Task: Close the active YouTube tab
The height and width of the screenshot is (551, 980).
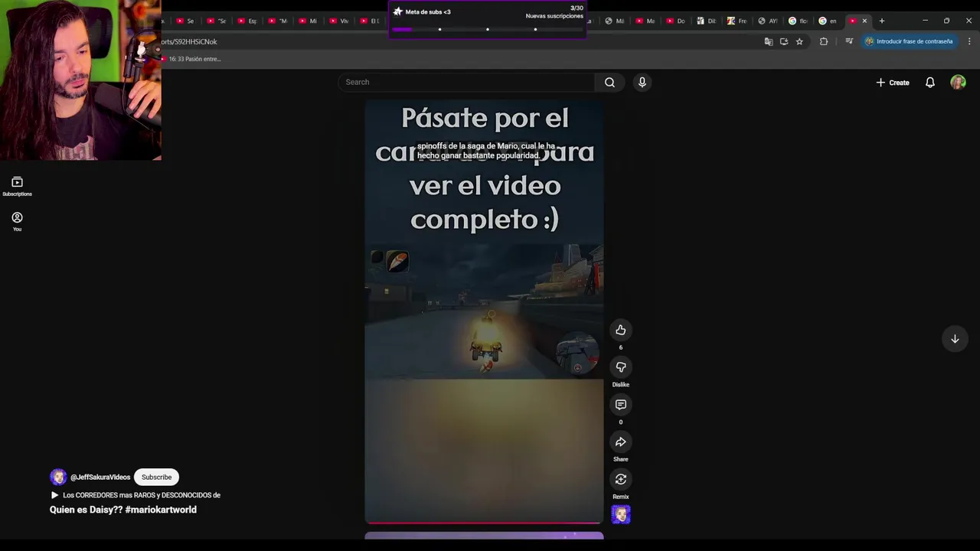Action: pyautogui.click(x=864, y=21)
